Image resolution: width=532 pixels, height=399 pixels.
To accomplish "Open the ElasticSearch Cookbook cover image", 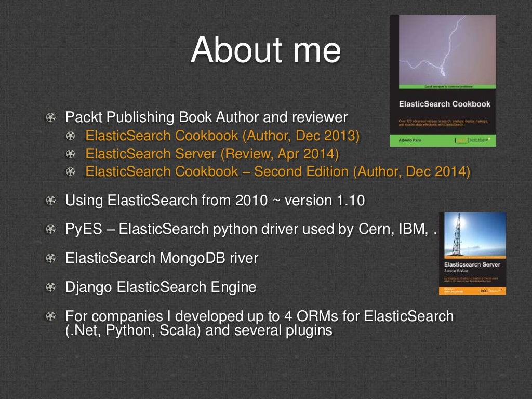I will tap(443, 81).
